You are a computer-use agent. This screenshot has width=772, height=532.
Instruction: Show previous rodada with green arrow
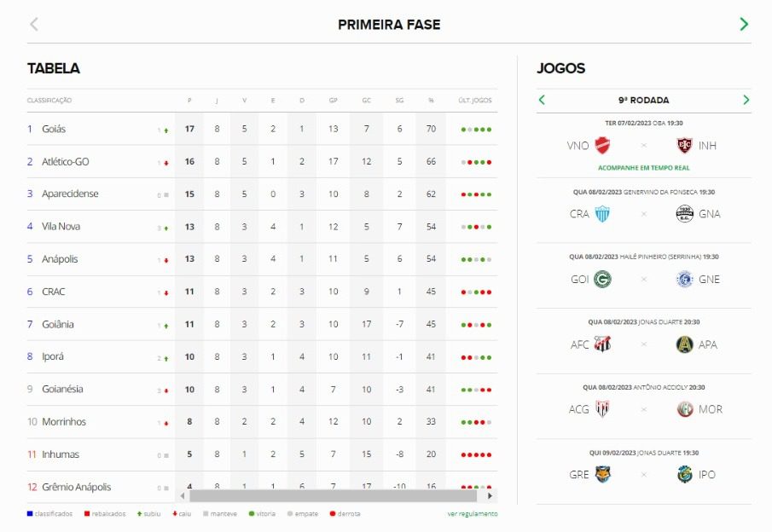(542, 100)
